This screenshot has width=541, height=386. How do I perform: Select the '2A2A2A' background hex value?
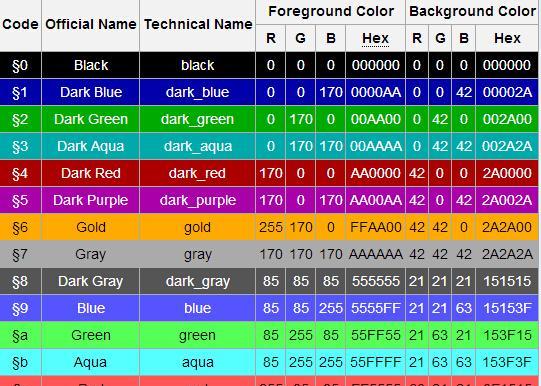click(507, 254)
